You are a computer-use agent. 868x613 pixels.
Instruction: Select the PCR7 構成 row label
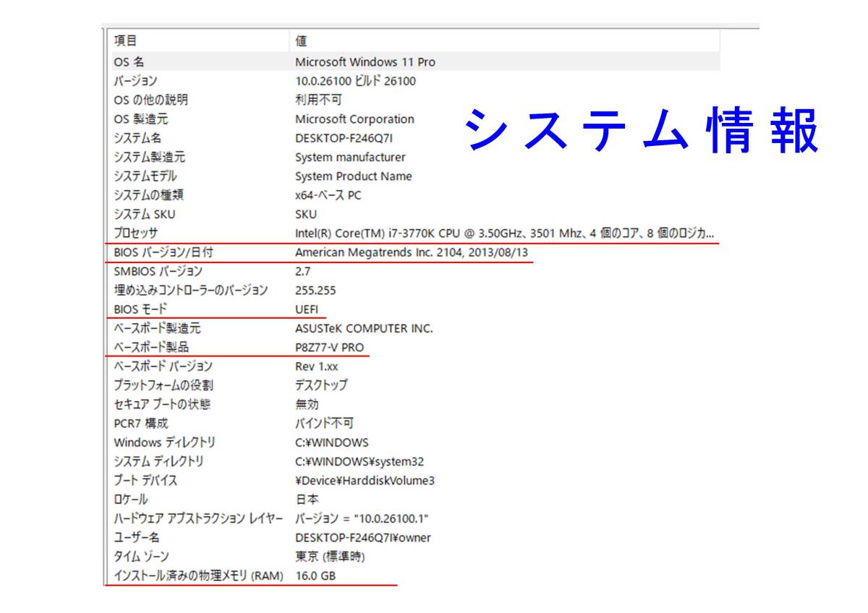point(140,424)
